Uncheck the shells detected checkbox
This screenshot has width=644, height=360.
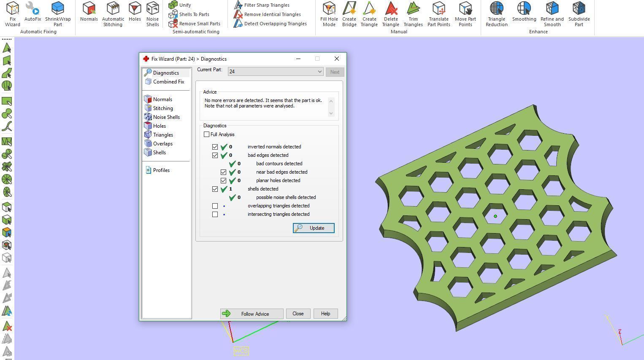[x=215, y=189]
